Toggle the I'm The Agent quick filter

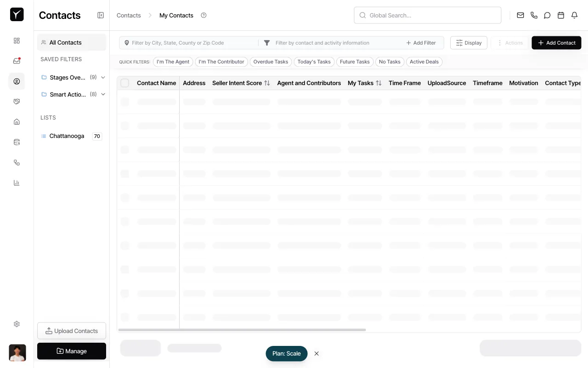click(x=173, y=62)
